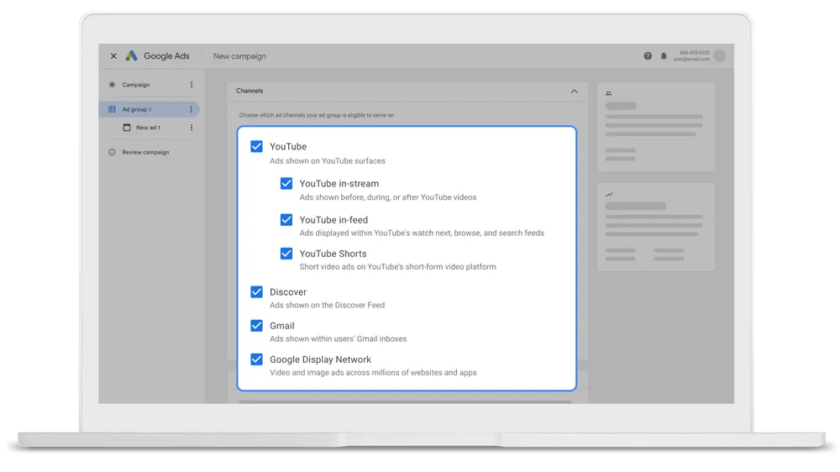Uncheck Google Display Network checkbox
This screenshot has width=840, height=472.
257,360
